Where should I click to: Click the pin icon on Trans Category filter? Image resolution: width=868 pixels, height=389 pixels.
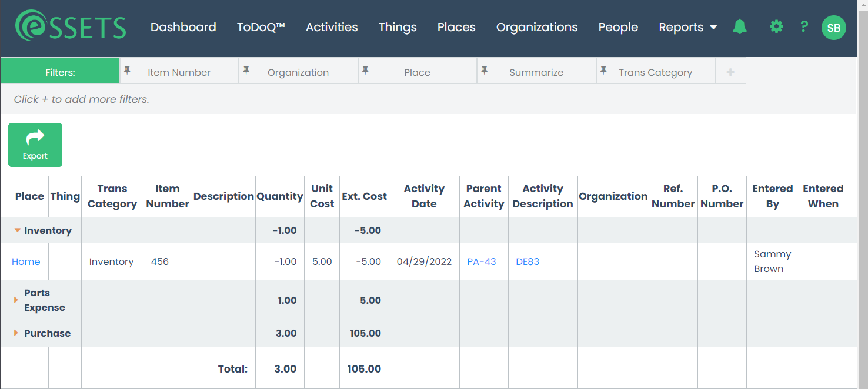click(603, 71)
